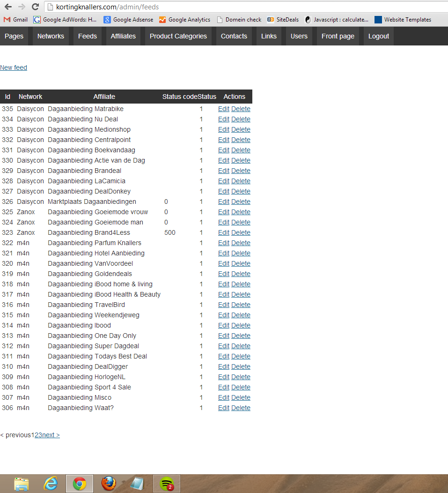Delete the Dagaanbieding Boekvandaag feed
Image resolution: width=448 pixels, height=493 pixels.
pos(241,150)
